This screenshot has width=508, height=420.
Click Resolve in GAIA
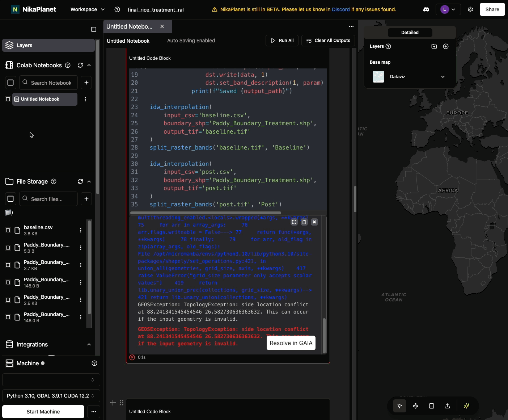click(x=291, y=343)
